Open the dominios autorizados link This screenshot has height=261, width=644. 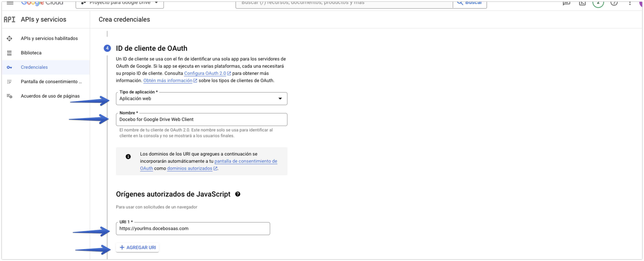(189, 169)
